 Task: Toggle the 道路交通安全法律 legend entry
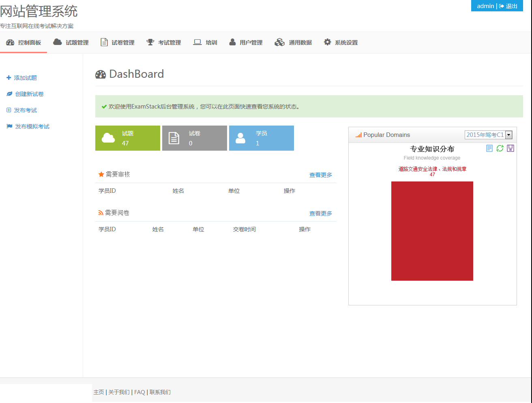click(432, 169)
